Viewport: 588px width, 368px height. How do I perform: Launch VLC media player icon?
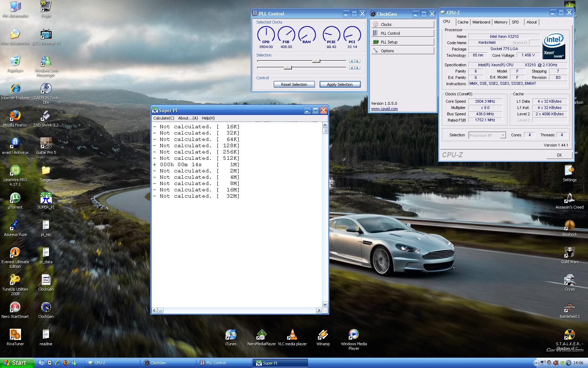(x=292, y=337)
